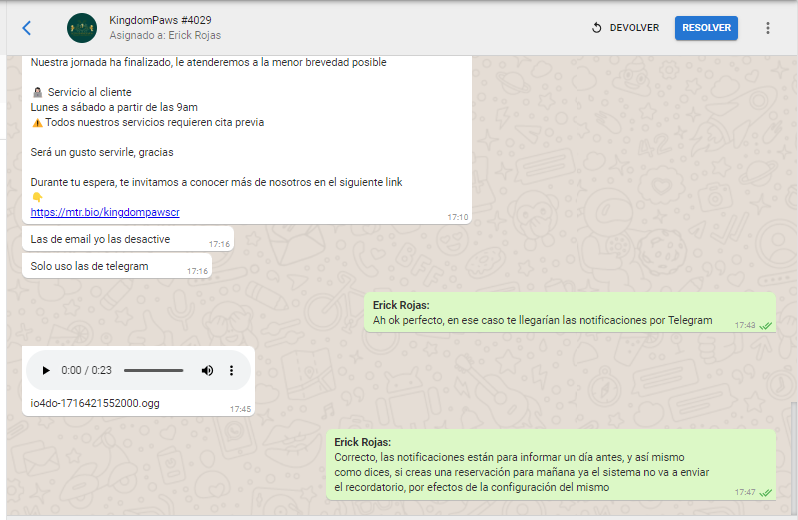Open the header three-dot options menu
Screen dimensions: 798x520
point(768,28)
